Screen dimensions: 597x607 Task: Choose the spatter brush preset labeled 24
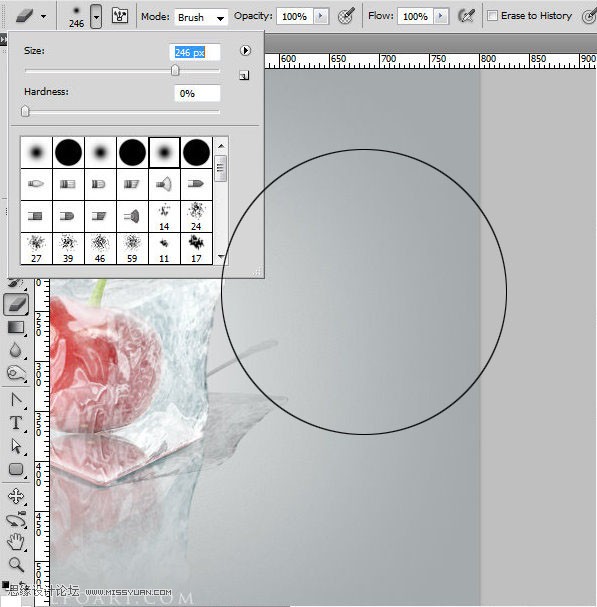[196, 216]
